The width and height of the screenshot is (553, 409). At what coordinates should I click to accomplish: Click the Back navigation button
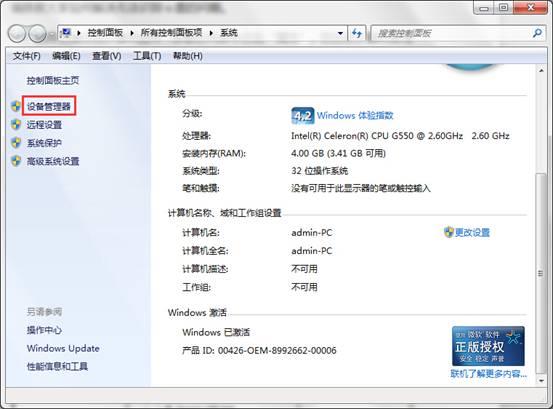click(x=17, y=33)
